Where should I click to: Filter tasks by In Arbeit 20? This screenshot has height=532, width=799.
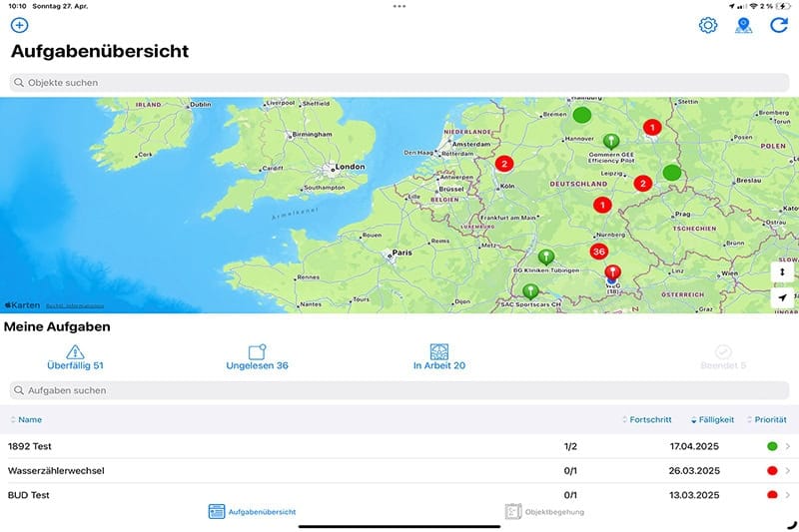pyautogui.click(x=439, y=357)
